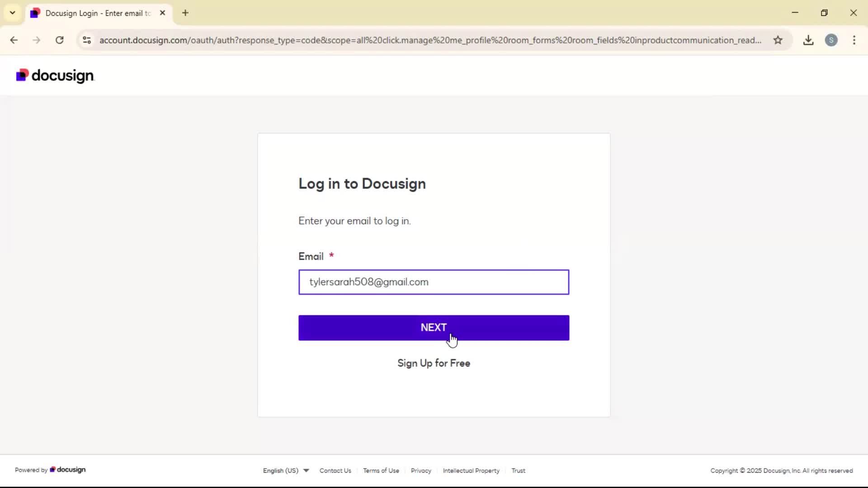This screenshot has height=488, width=868.
Task: Expand the English (US) language dropdown
Action: pyautogui.click(x=286, y=470)
